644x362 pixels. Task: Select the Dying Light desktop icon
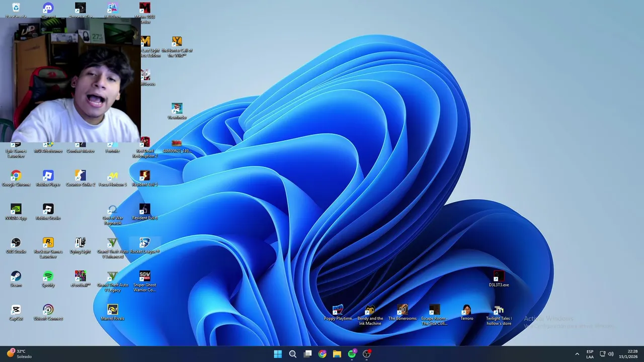80,245
